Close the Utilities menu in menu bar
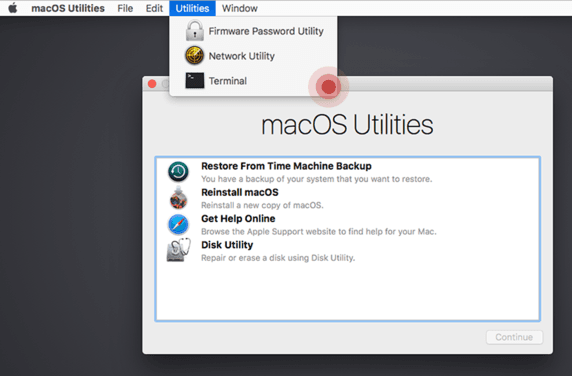 (192, 8)
